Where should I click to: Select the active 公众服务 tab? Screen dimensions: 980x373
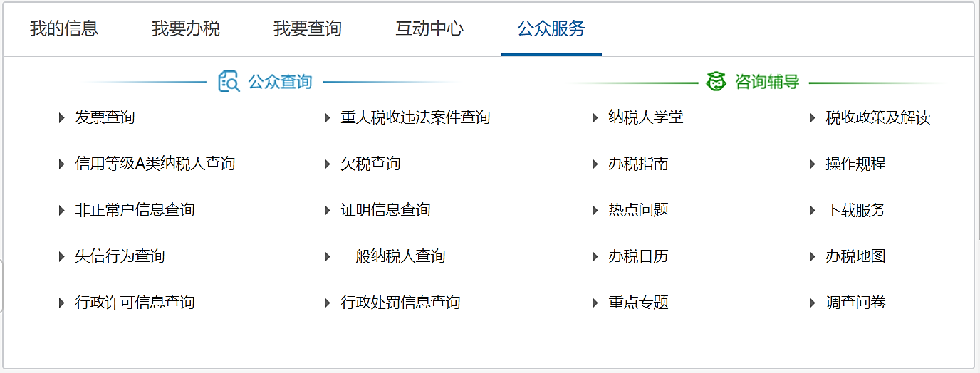tap(551, 29)
